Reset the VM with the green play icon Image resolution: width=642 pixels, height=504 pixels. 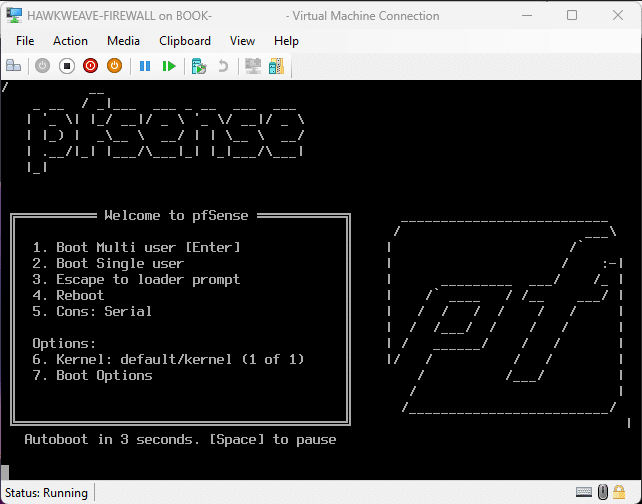169,66
